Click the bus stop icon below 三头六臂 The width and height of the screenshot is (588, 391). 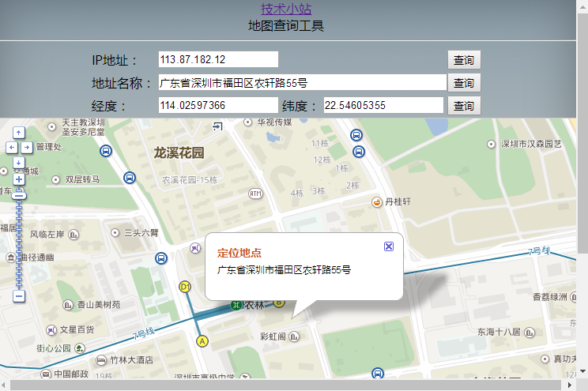tap(161, 258)
